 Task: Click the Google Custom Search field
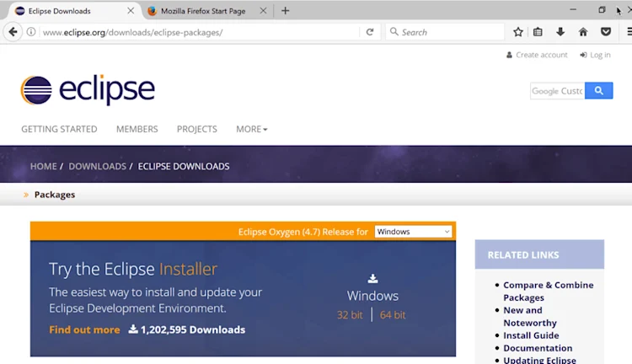point(558,91)
